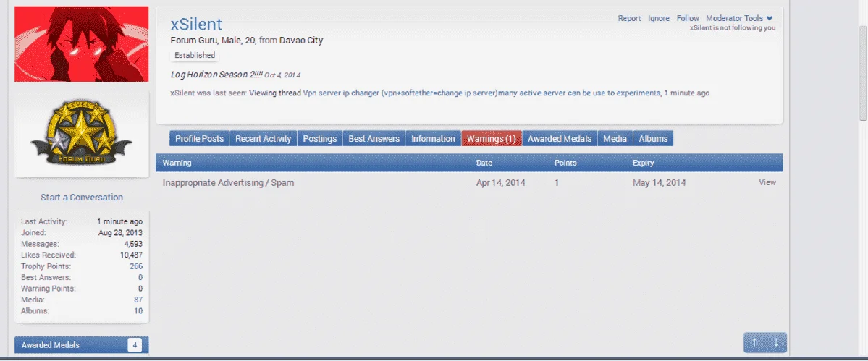Viewport: 868px width, 361px height.
Task: Click the Joined date Aug 28, 2013
Action: click(x=121, y=233)
